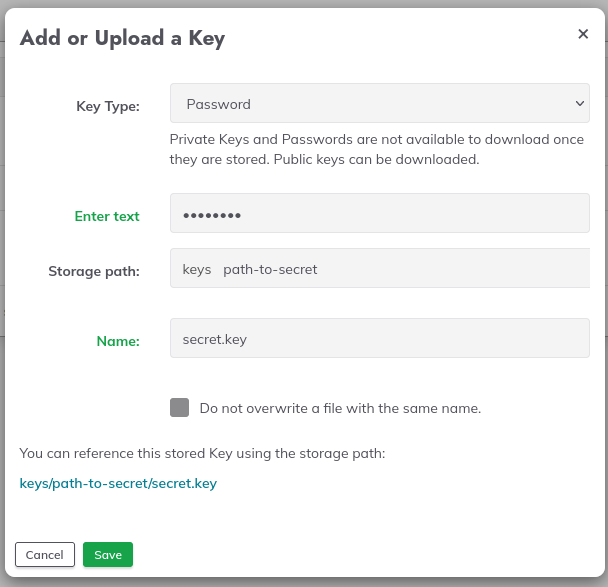Click the keys prefix in Storage path

[197, 269]
